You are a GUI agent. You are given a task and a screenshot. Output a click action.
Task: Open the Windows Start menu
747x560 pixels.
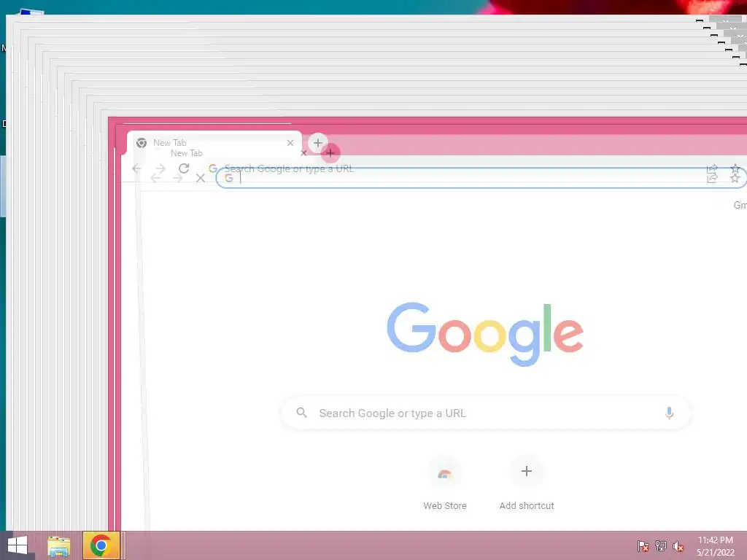(x=18, y=545)
